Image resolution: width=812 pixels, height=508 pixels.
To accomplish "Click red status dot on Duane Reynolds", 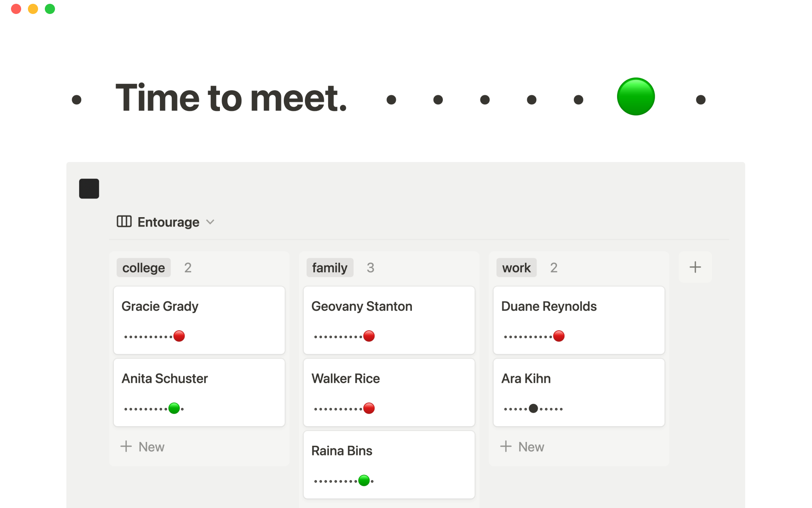I will [x=559, y=336].
